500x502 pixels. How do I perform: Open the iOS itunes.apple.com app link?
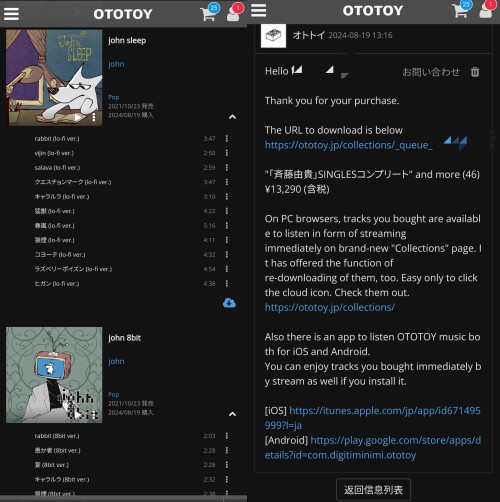point(373,418)
